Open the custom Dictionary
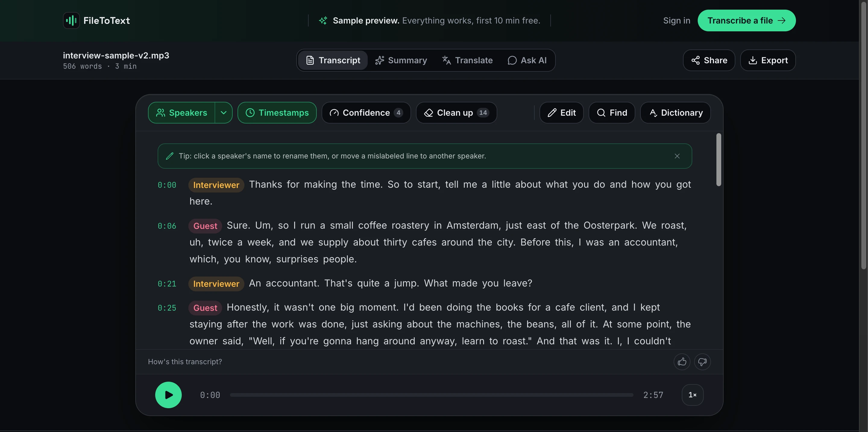 click(x=675, y=112)
